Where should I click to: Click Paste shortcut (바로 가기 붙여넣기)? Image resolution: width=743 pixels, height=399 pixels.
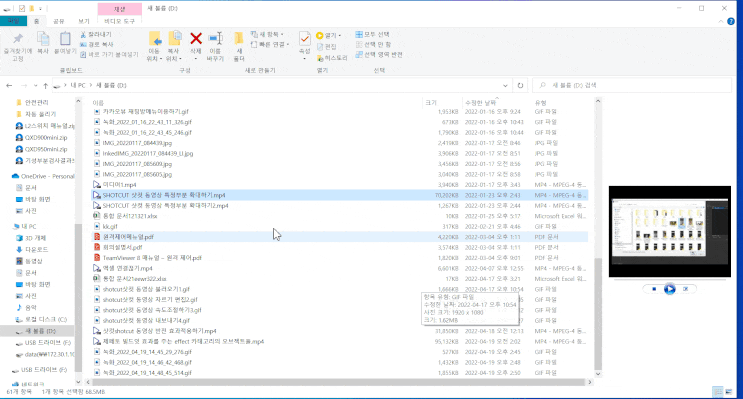tap(109, 54)
